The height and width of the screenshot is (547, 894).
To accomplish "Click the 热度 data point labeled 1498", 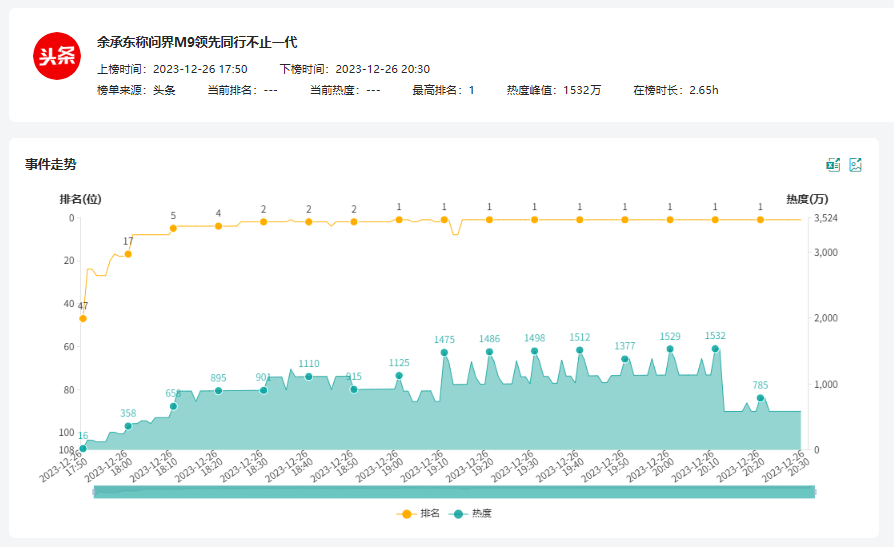I will point(534,351).
